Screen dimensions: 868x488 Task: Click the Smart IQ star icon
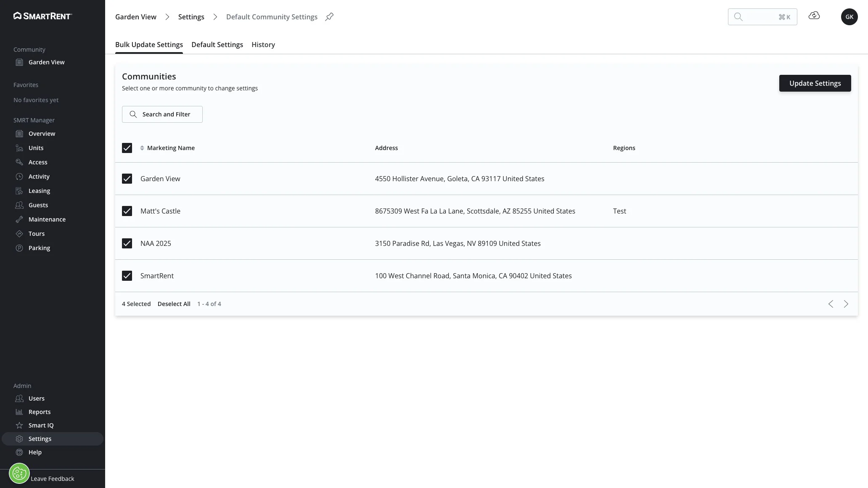pyautogui.click(x=19, y=425)
